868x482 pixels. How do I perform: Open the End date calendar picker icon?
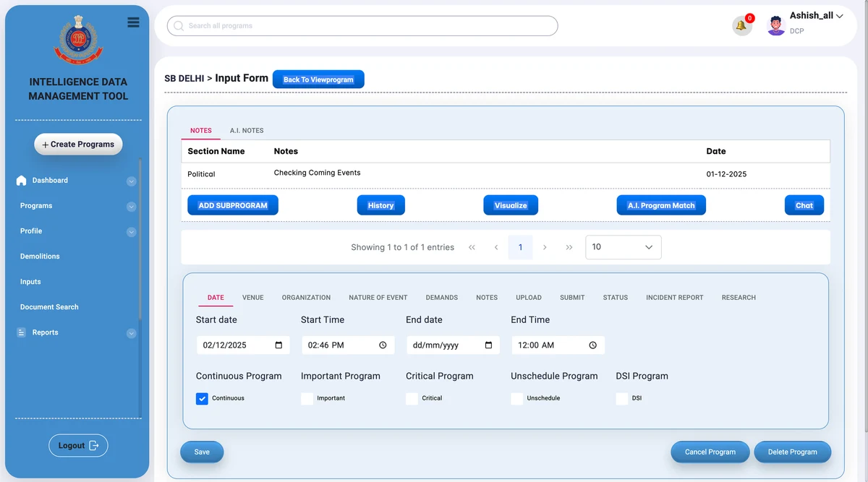click(488, 345)
